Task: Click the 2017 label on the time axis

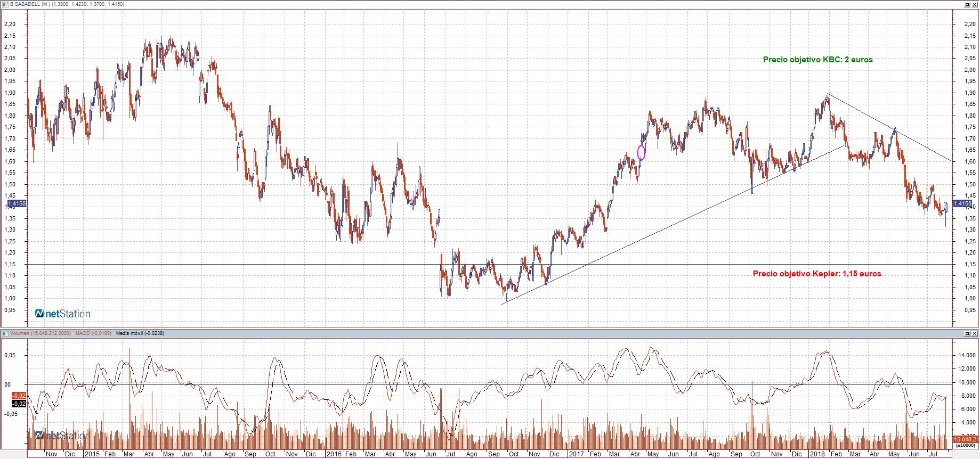Action: point(577,454)
